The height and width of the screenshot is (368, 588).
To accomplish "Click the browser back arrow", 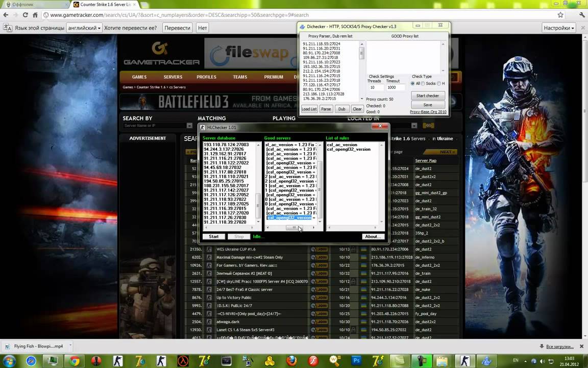I will (x=6, y=15).
